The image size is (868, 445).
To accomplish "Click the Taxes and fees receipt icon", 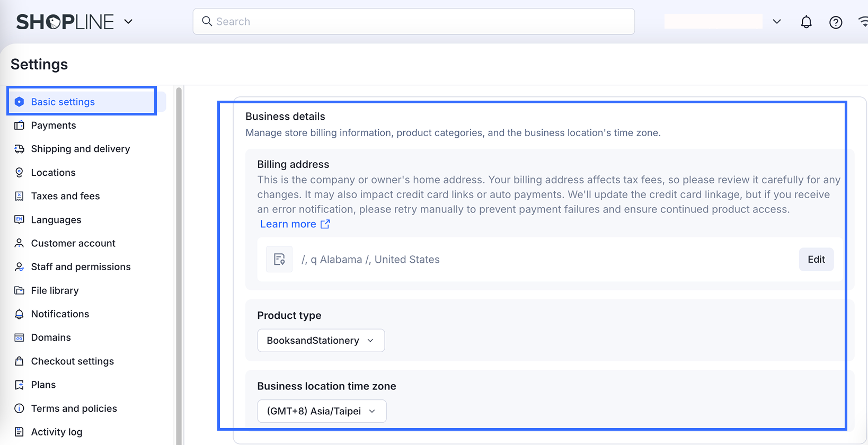I will 19,196.
